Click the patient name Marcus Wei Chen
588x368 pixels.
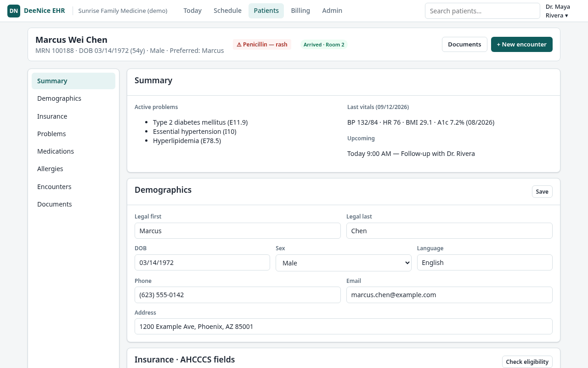coord(71,40)
